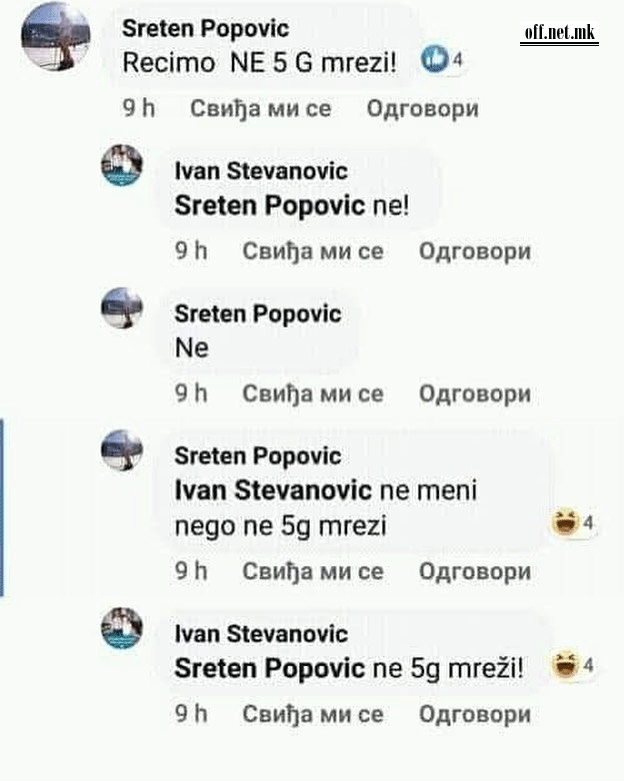Screen dimensions: 624x781
Task: Open the off.net.mk link
Action: [559, 33]
